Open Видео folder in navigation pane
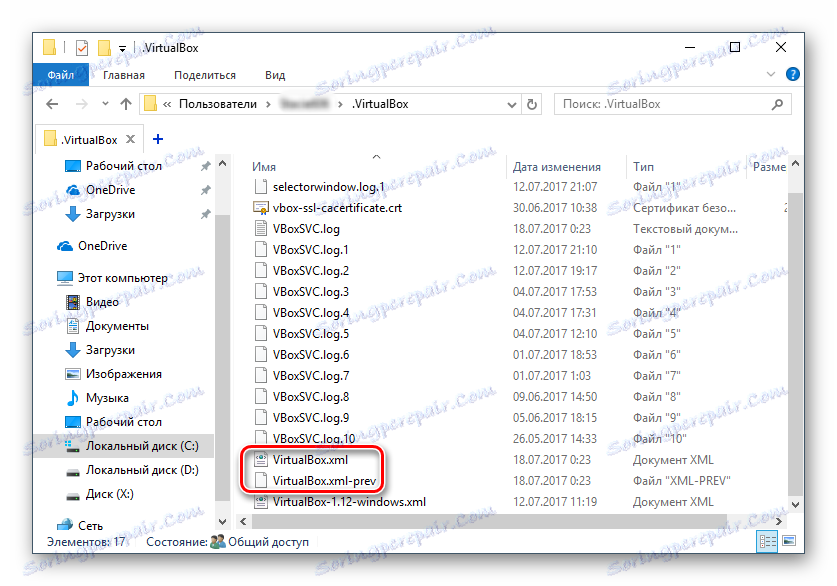This screenshot has height=586, width=837. 102,302
